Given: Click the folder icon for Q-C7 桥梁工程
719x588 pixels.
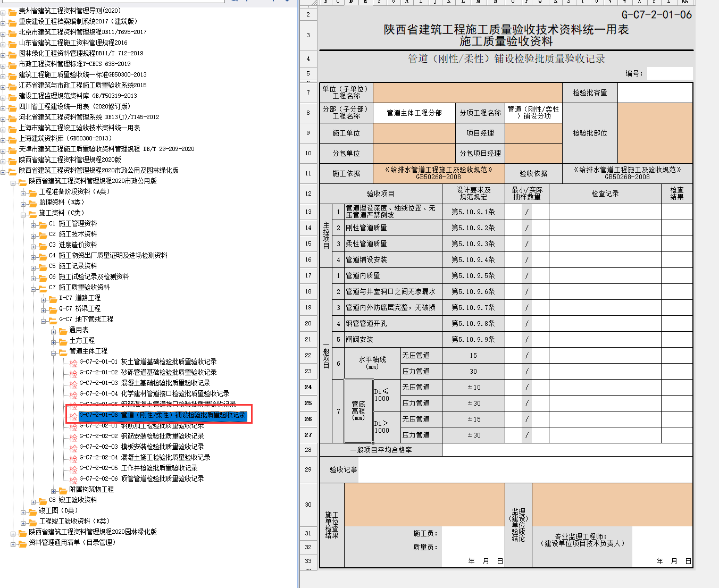Looking at the screenshot, I should [x=53, y=309].
